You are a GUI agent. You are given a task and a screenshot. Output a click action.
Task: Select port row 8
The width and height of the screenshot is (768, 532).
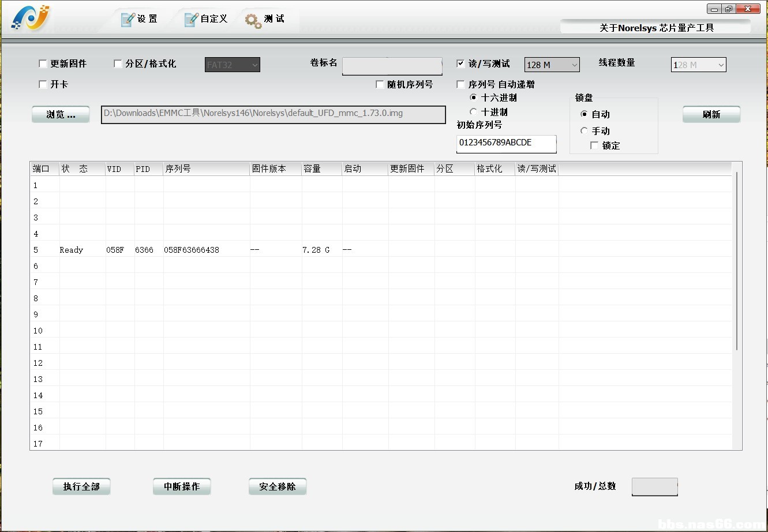pos(381,298)
